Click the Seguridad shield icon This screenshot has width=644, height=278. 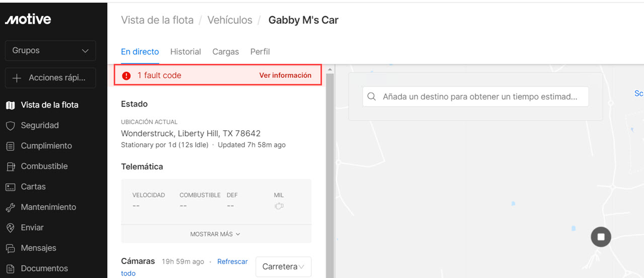click(x=11, y=126)
